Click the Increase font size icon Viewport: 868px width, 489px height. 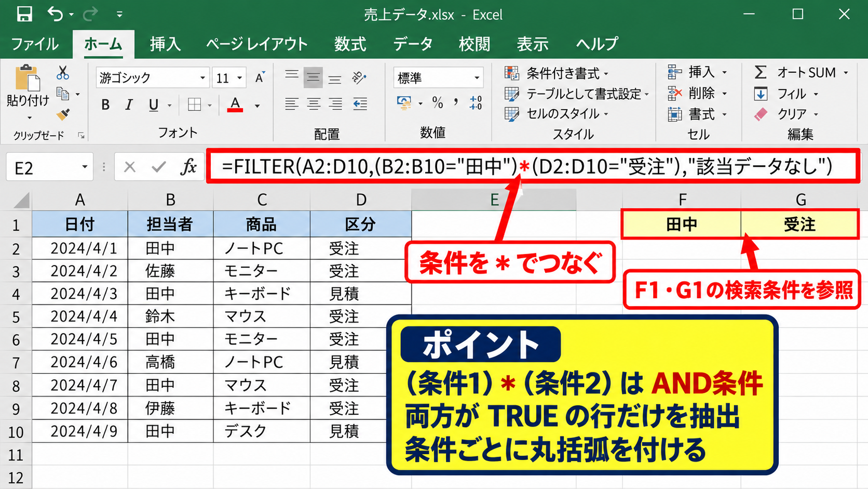pyautogui.click(x=260, y=77)
